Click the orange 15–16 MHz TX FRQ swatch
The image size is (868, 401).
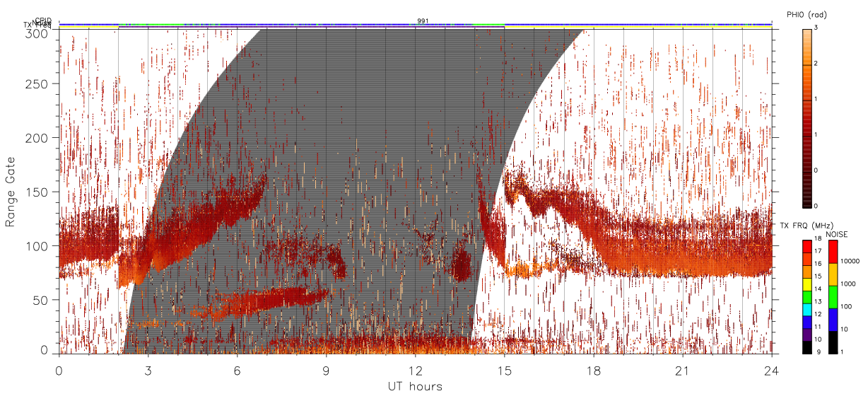pos(807,270)
